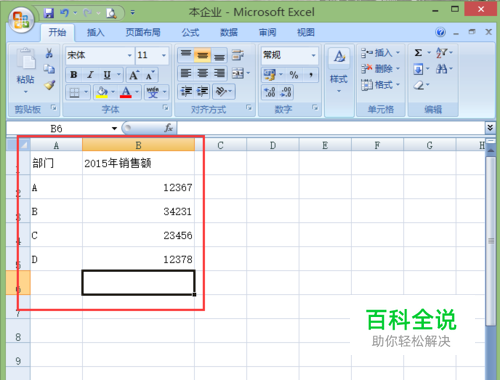This screenshot has height=380, width=500.
Task: Open the Office button menu
Action: [21, 20]
